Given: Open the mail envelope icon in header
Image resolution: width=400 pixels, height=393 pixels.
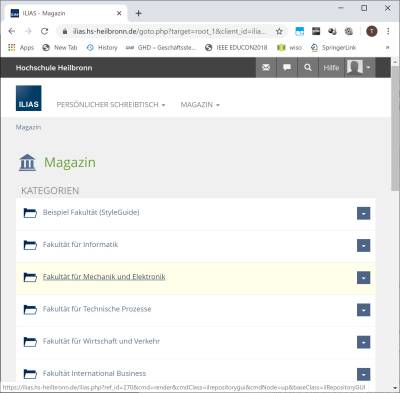Looking at the screenshot, I should 266,68.
